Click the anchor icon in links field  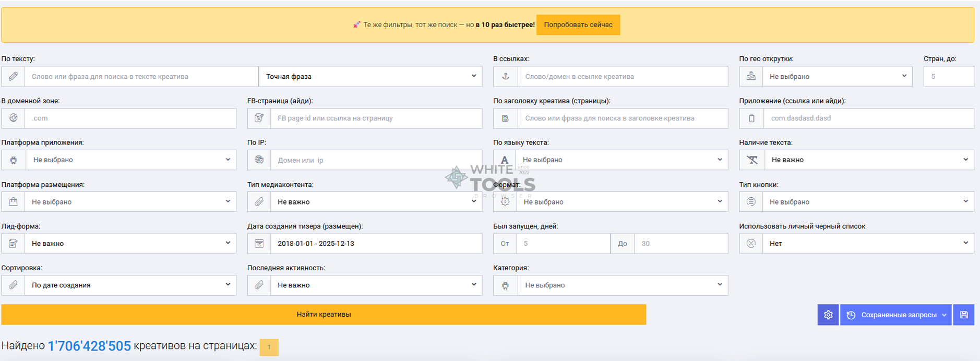[x=505, y=77]
